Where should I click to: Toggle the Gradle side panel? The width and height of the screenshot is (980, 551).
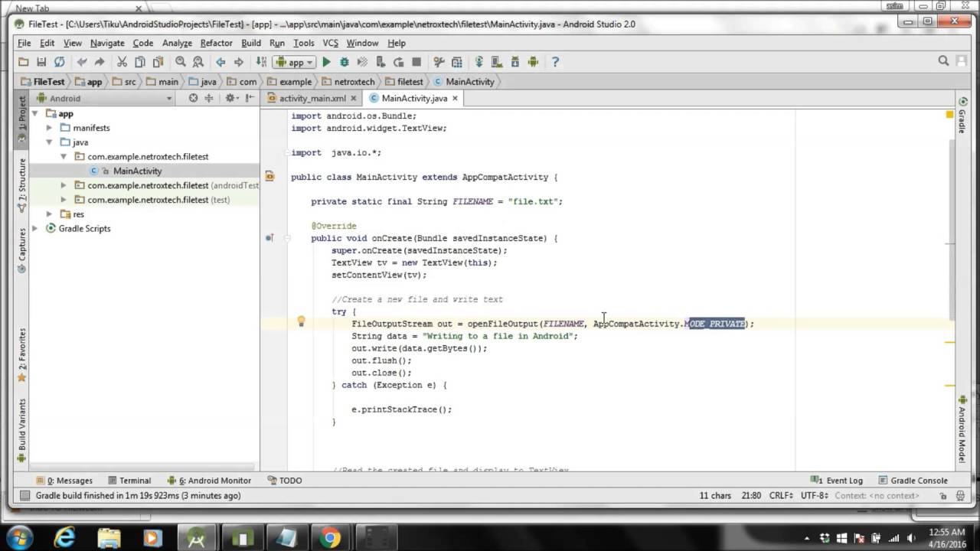click(x=962, y=116)
